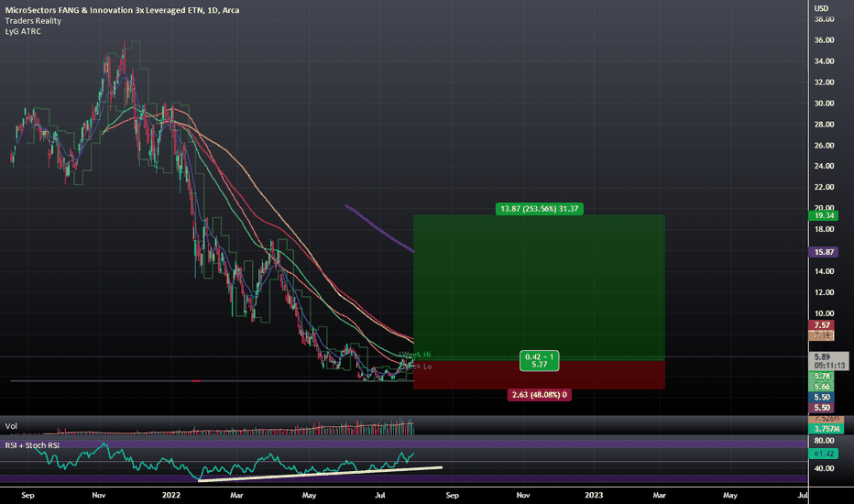Click the 15.87 purple price tag
The height and width of the screenshot is (504, 854).
coord(824,252)
